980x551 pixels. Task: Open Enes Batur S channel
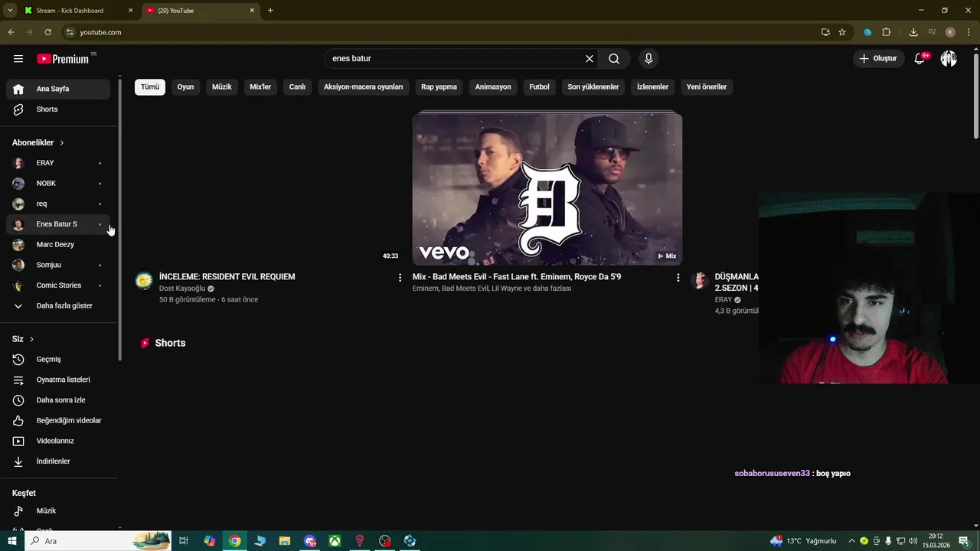[58, 224]
